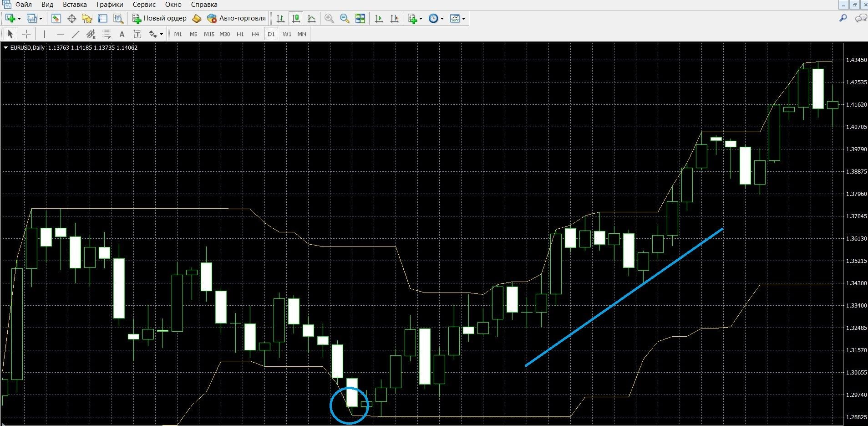Select the Crosshair tool
Viewport: 868px width, 426px height.
[x=26, y=34]
